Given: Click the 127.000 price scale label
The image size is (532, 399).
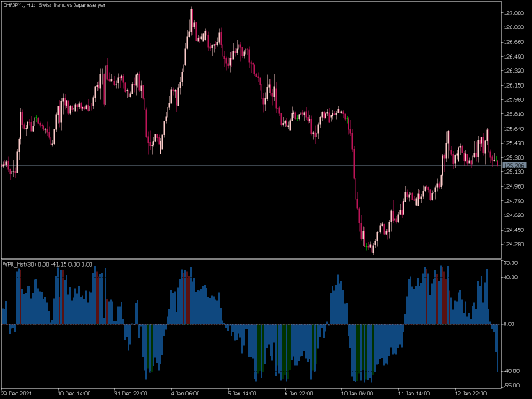Looking at the screenshot, I should point(513,13).
